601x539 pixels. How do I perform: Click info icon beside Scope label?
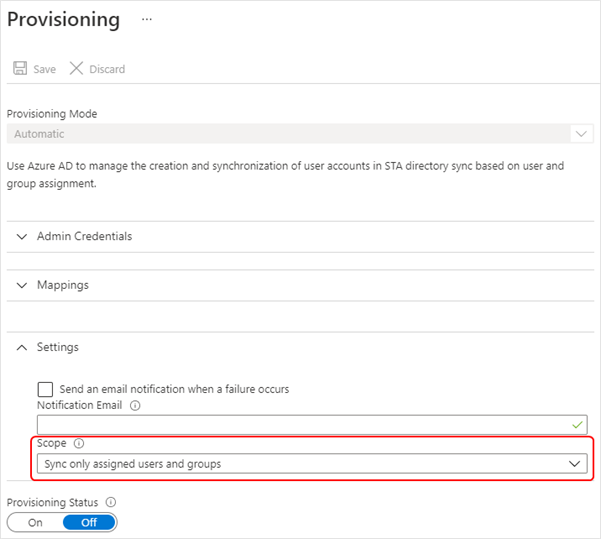[x=78, y=443]
